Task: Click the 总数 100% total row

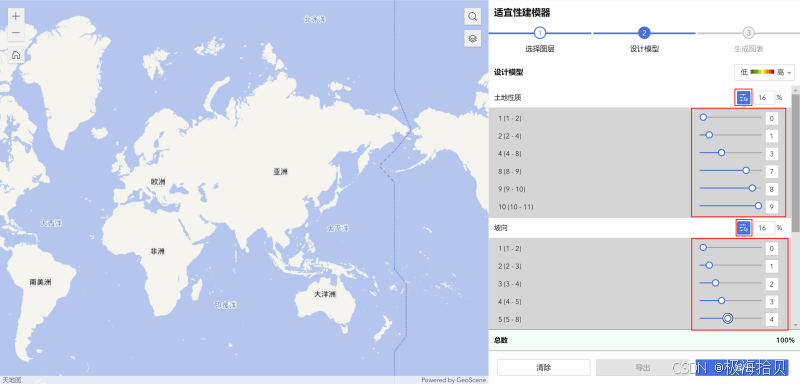Action: click(x=644, y=340)
